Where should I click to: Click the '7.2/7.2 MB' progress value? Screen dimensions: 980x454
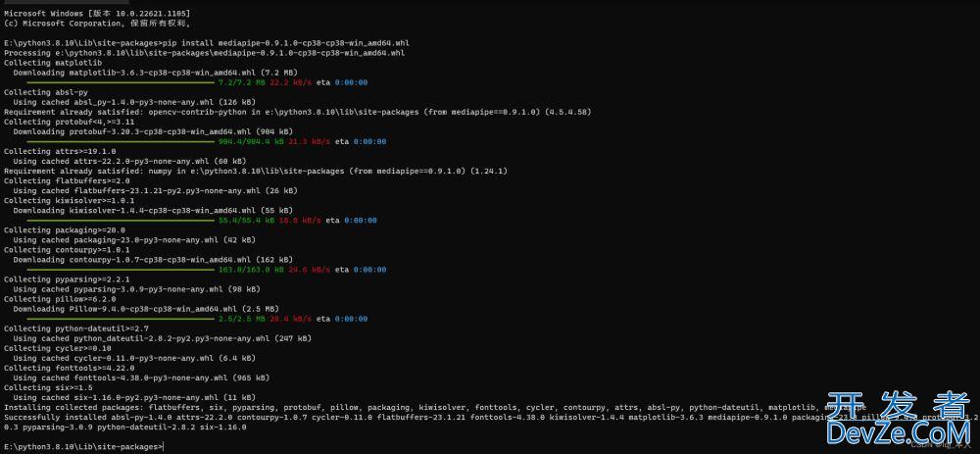pos(242,82)
